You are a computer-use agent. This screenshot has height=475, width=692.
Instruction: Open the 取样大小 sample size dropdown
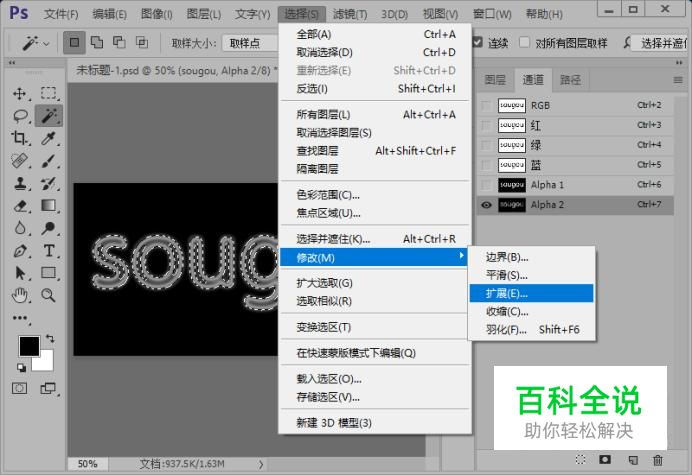pos(250,43)
